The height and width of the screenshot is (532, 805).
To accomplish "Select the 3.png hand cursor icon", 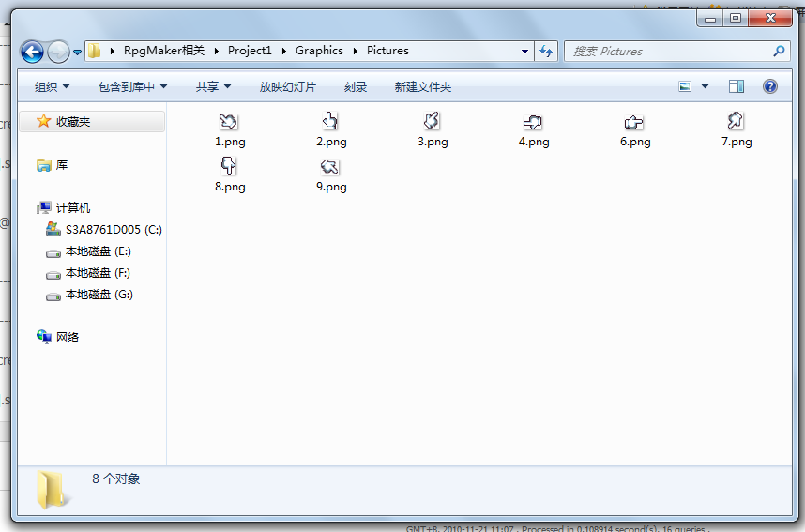I will [432, 121].
